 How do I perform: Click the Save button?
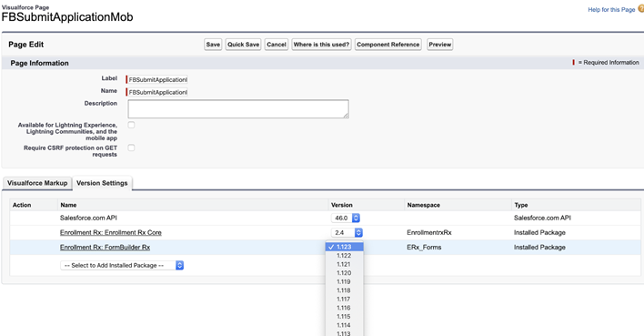[213, 45]
